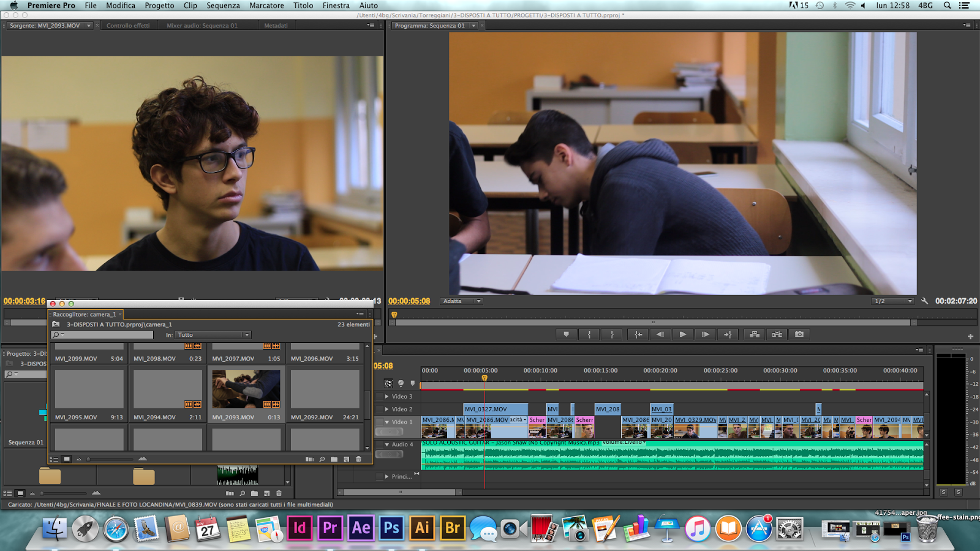Select MVI_2093.MOV thumbnail in the bin
Viewport: 980px width, 551px height.
246,389
